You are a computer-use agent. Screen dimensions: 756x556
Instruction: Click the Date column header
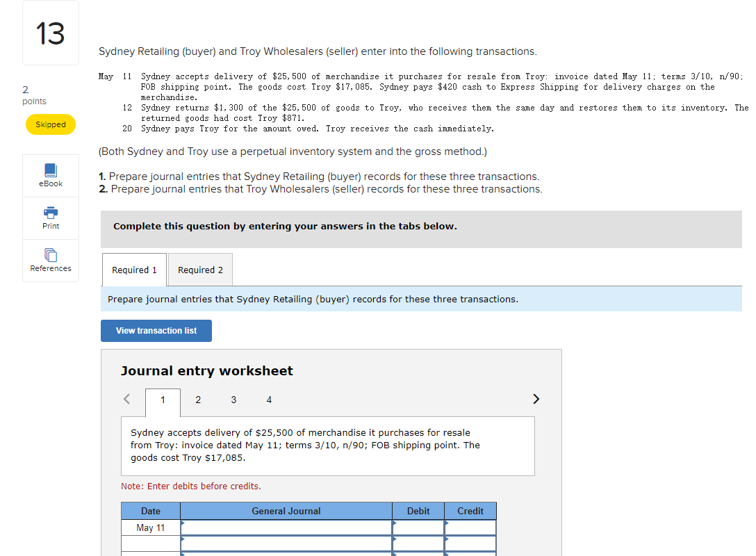[x=150, y=511]
